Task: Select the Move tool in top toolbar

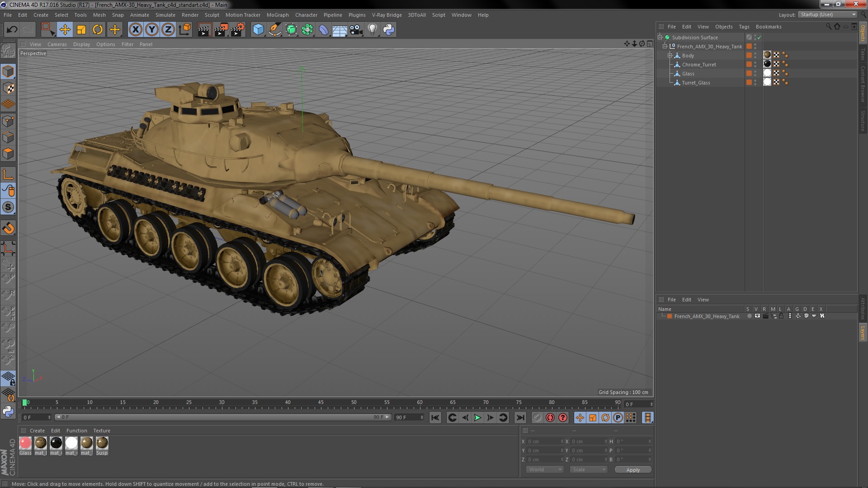Action: 65,30
